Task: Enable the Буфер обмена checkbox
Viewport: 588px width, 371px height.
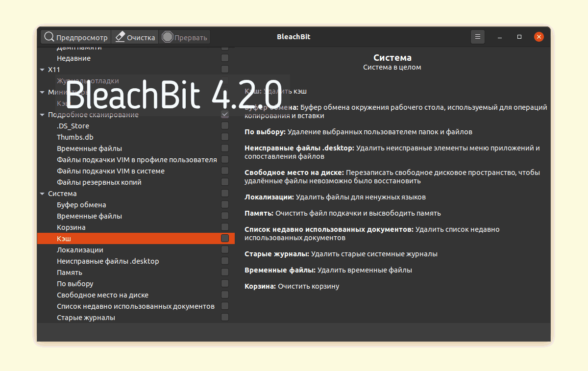Action: 225,204
